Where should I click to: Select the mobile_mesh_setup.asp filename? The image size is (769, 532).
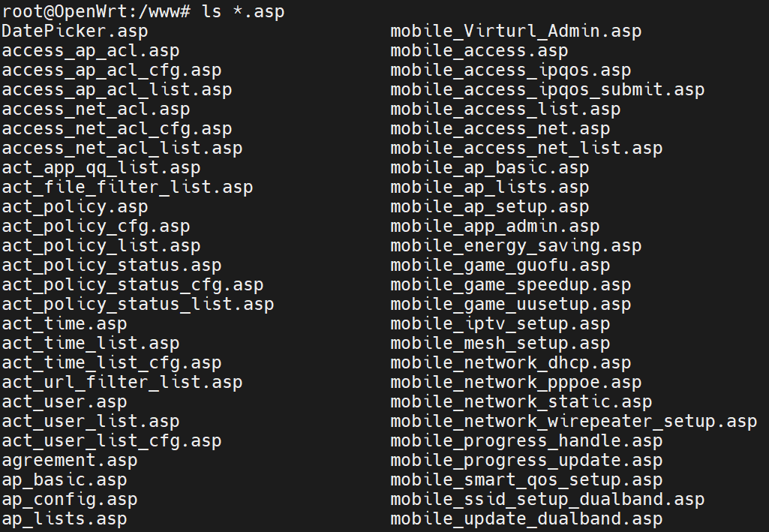(x=500, y=344)
